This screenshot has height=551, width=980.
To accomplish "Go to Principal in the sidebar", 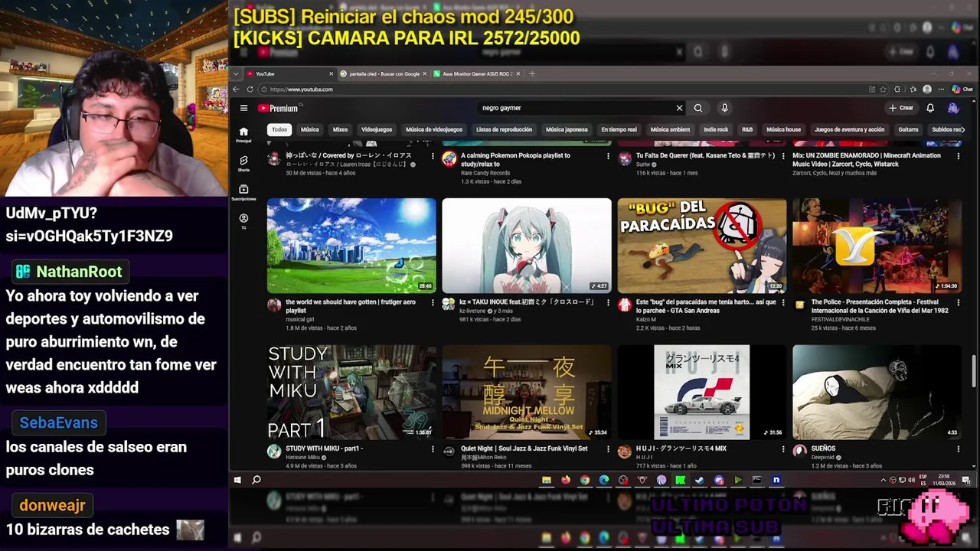I will 243,135.
